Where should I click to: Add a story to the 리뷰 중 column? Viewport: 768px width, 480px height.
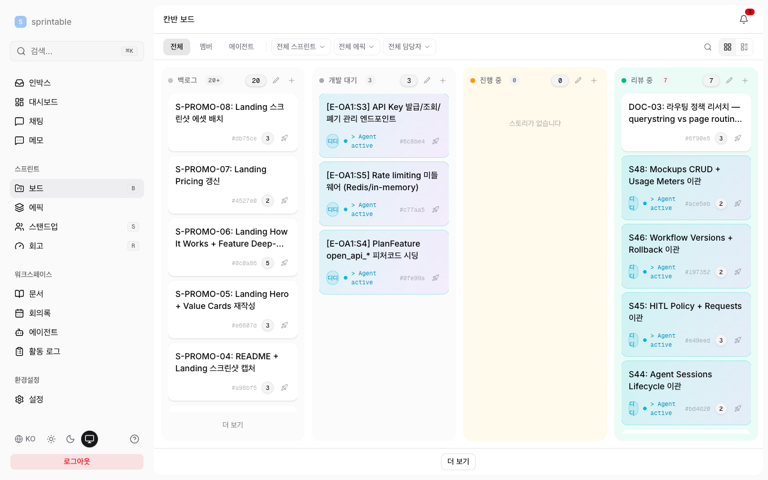[x=745, y=80]
